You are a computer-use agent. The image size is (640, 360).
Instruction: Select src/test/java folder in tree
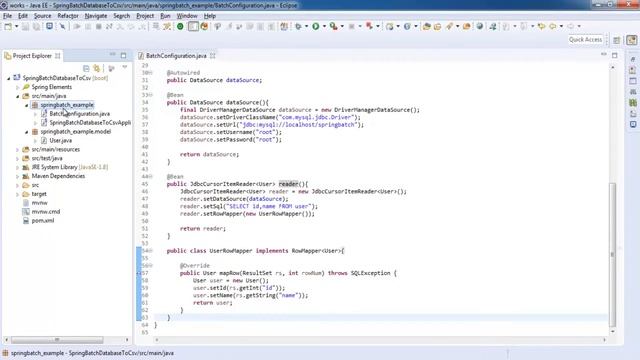click(x=47, y=158)
